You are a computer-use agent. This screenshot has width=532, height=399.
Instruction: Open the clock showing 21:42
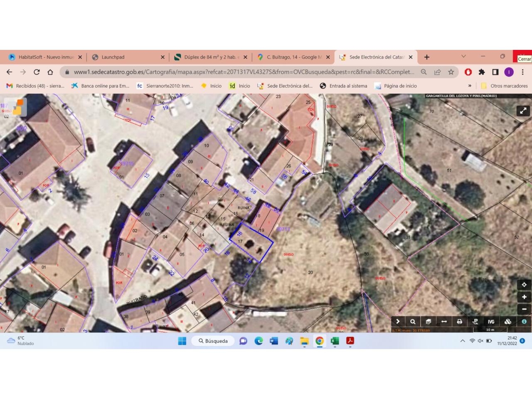[x=507, y=341]
